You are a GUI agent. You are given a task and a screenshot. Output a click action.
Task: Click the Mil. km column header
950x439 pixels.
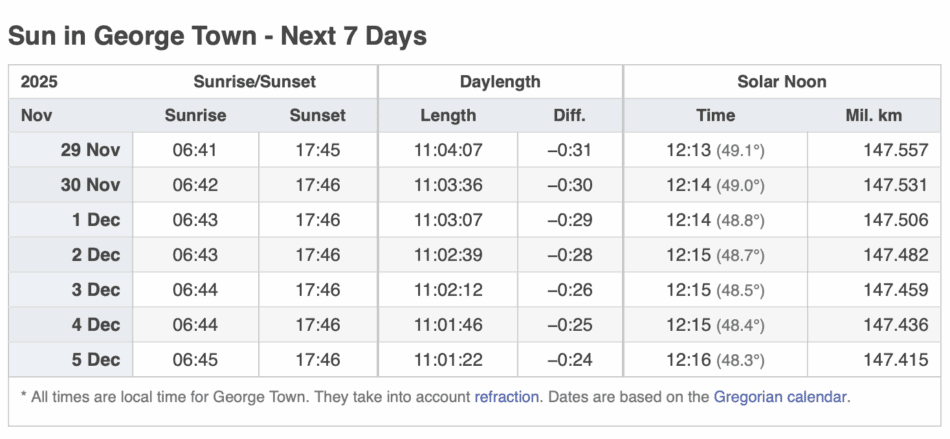click(x=873, y=115)
